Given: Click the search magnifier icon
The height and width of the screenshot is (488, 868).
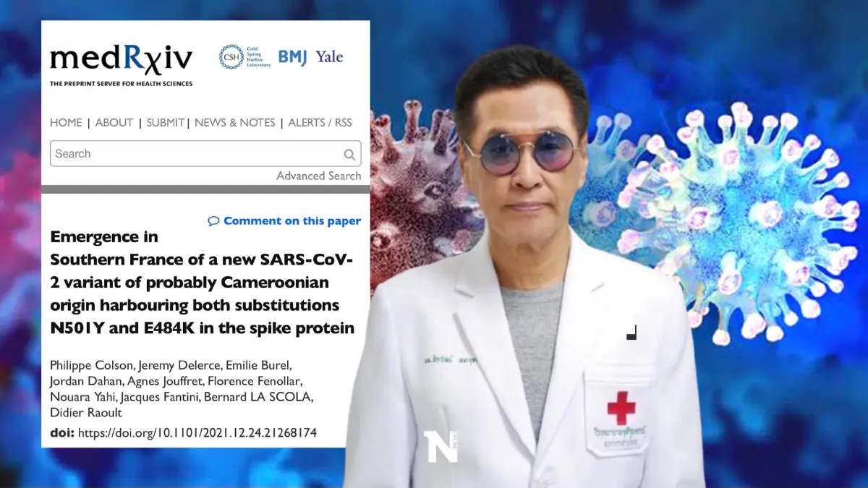Looking at the screenshot, I should point(349,154).
